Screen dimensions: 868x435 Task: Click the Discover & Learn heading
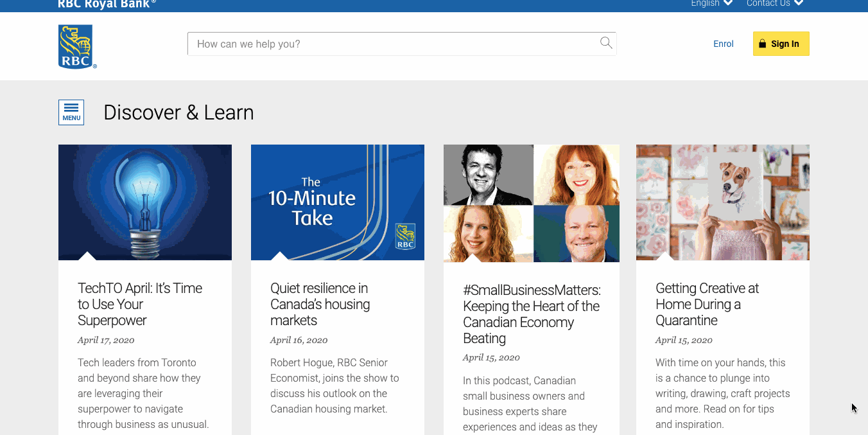click(178, 112)
